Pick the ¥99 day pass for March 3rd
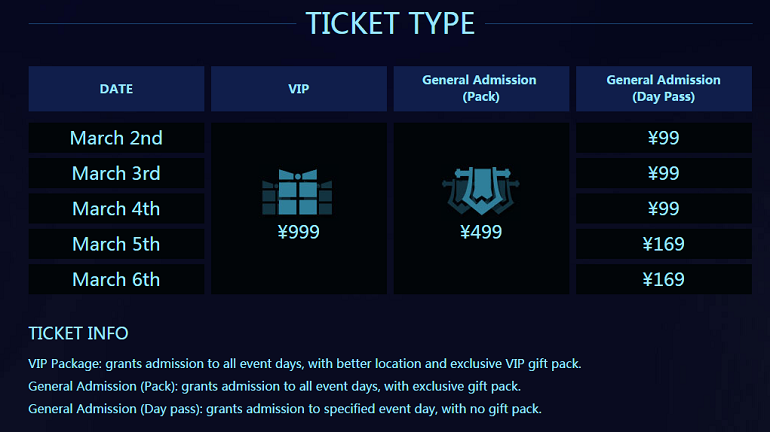This screenshot has width=770, height=432. 664,173
